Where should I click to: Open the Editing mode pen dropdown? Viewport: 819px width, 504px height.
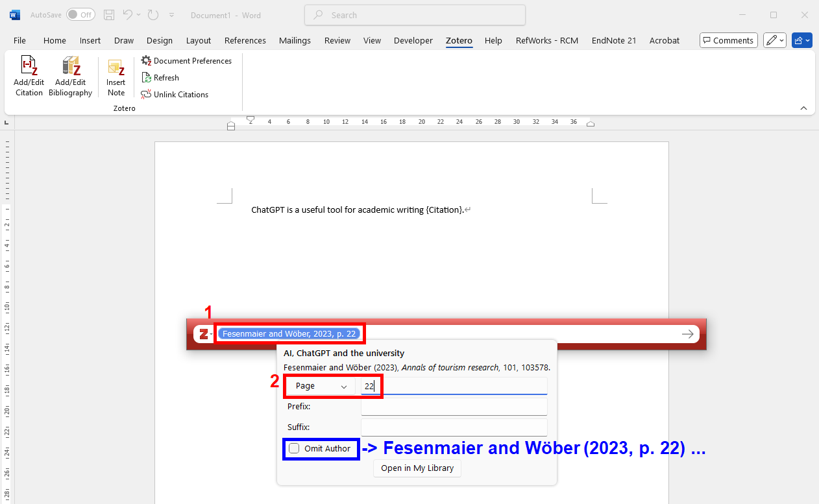(775, 40)
